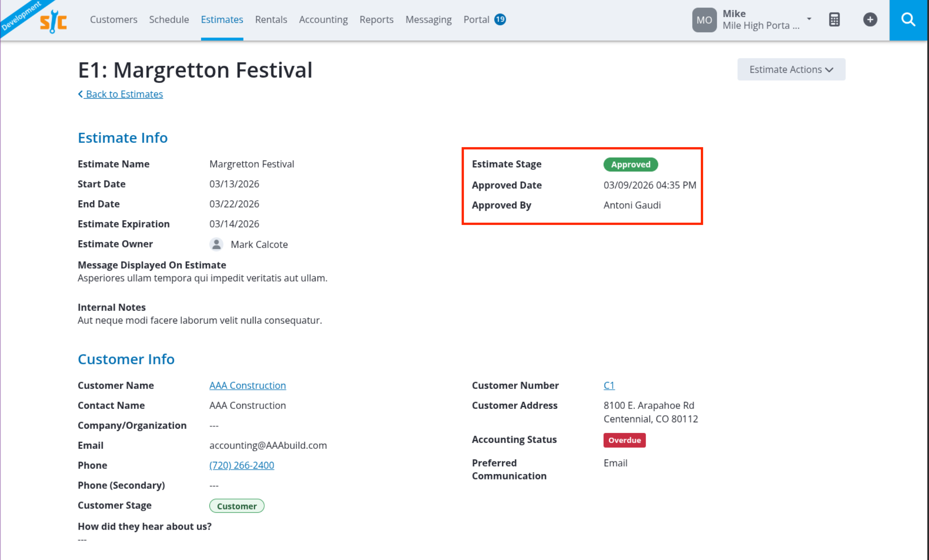Open the AAA Construction customer link

[247, 385]
